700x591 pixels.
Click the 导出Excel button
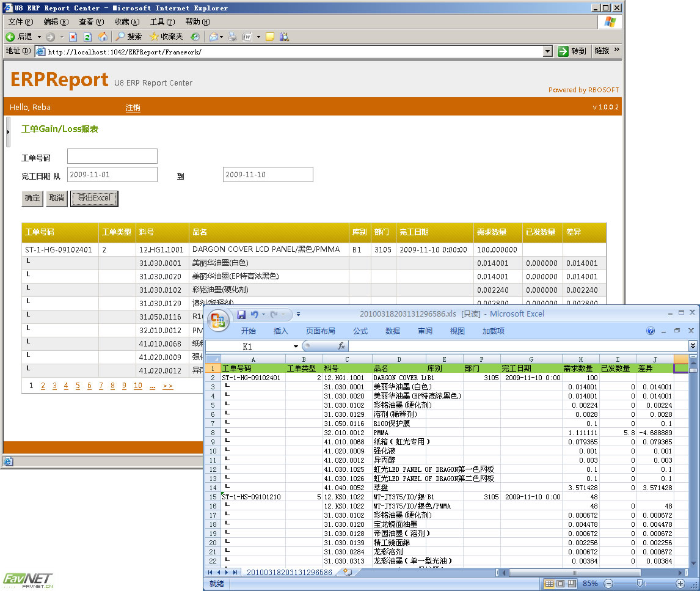click(94, 199)
